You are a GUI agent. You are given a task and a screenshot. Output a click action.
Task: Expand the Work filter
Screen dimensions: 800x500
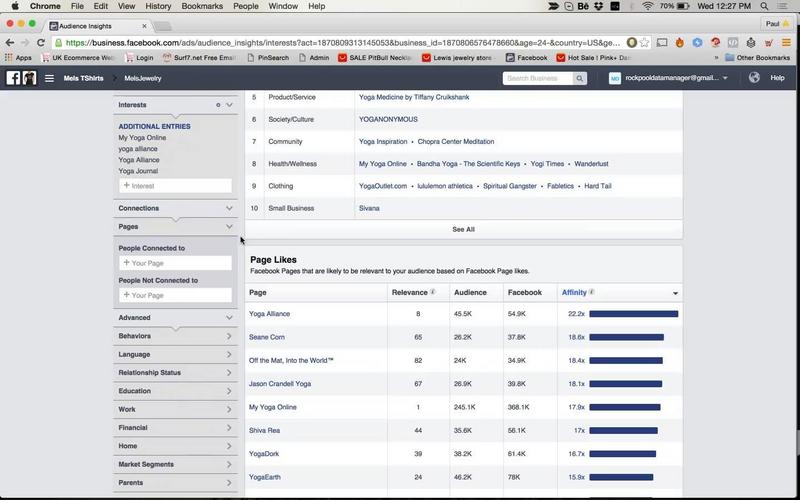pos(176,409)
